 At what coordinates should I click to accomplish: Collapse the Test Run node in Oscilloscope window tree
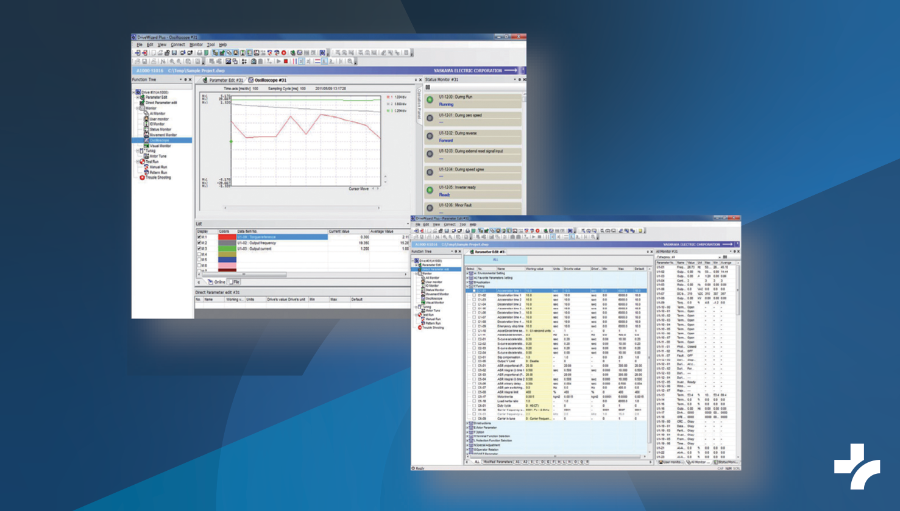click(137, 161)
